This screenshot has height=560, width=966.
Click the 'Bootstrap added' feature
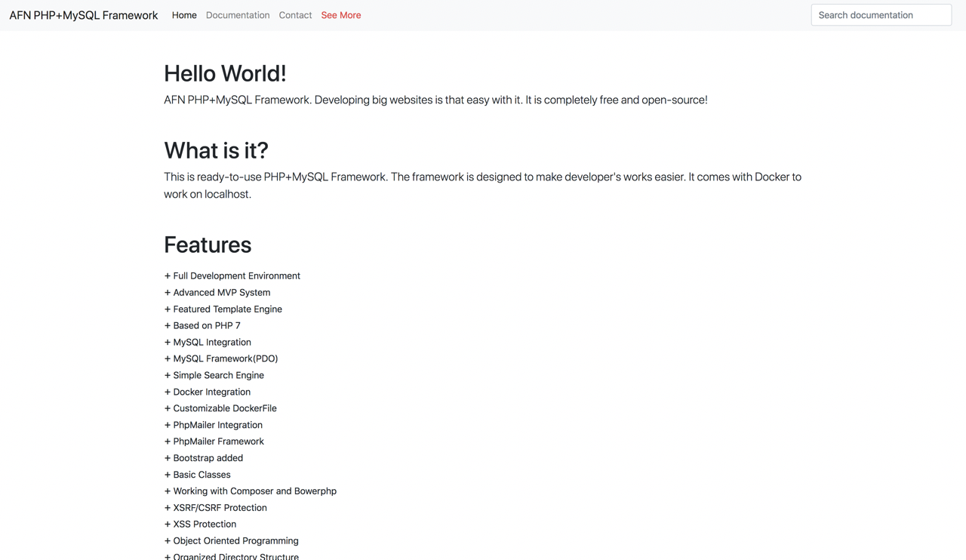click(x=204, y=459)
